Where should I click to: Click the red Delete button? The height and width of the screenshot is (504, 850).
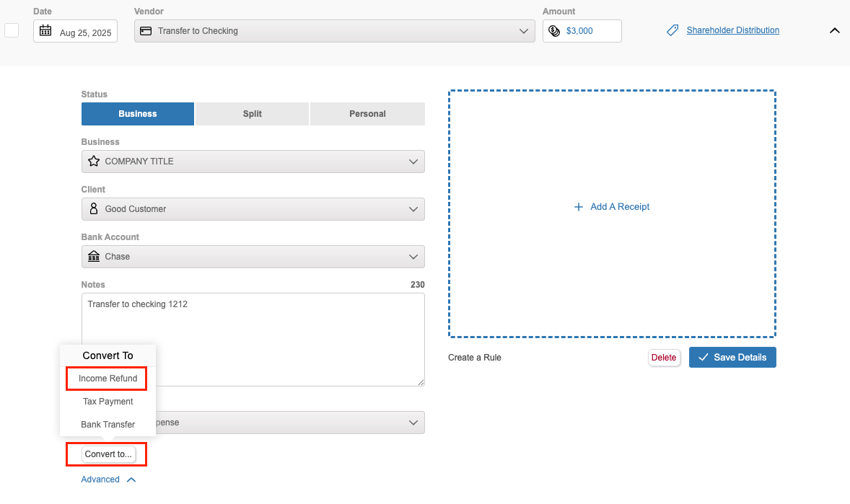tap(664, 358)
